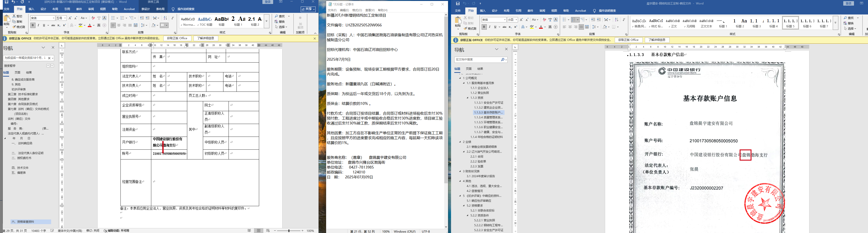Grow font size icon in left Word

[x=70, y=18]
